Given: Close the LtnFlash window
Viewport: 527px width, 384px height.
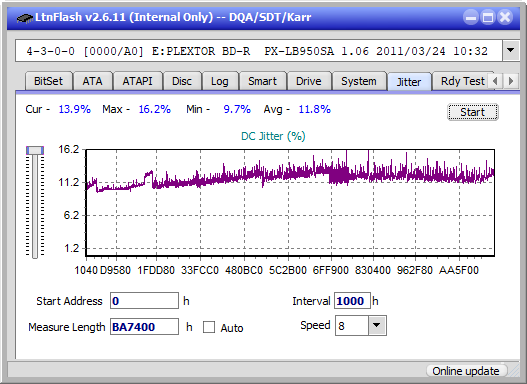Looking at the screenshot, I should click(x=505, y=17).
